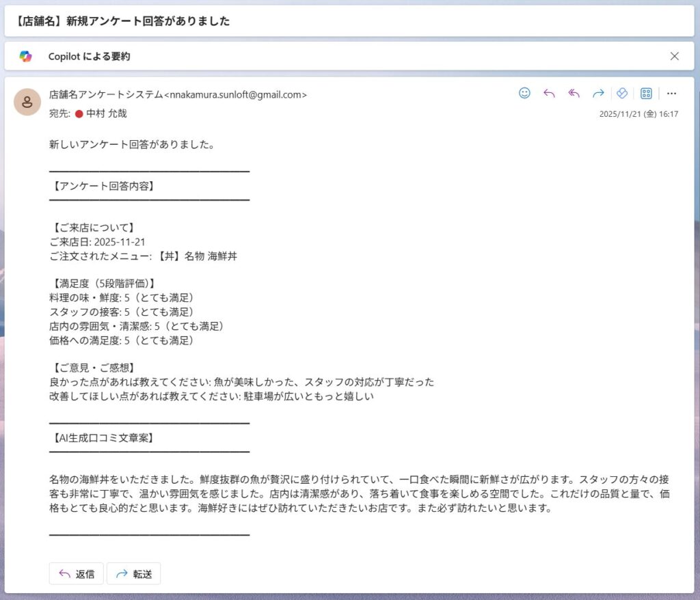Viewport: 700px width, 600px height.
Task: Click the sender's profile avatar
Action: [27, 103]
